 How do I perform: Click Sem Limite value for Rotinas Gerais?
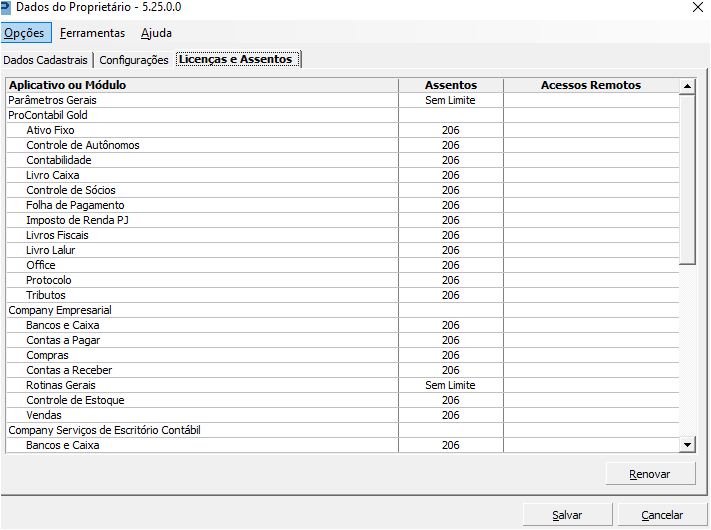coord(450,385)
